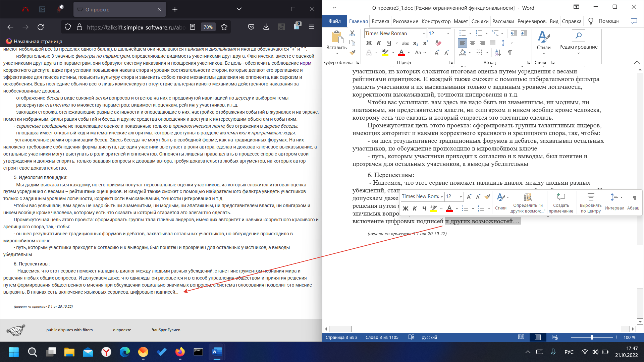Open font size 12 dropdown in ribbon
This screenshot has height=362, width=644.
pyautogui.click(x=448, y=34)
